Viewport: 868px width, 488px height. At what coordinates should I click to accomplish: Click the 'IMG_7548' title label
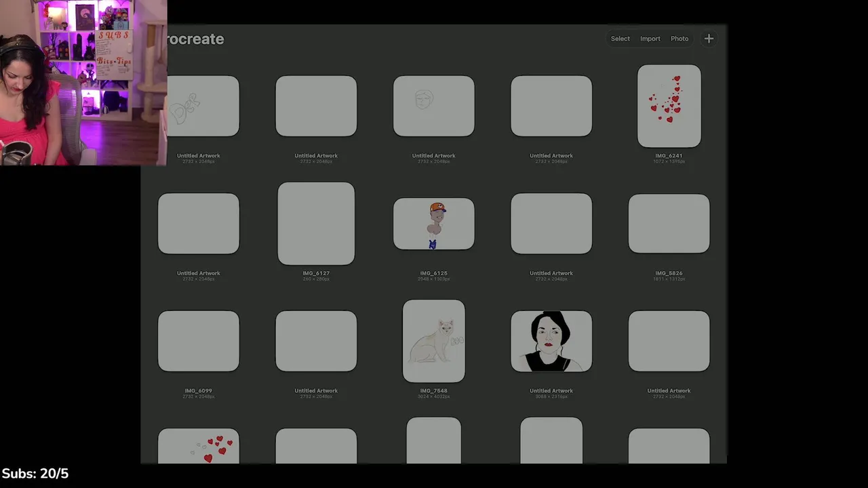(434, 390)
